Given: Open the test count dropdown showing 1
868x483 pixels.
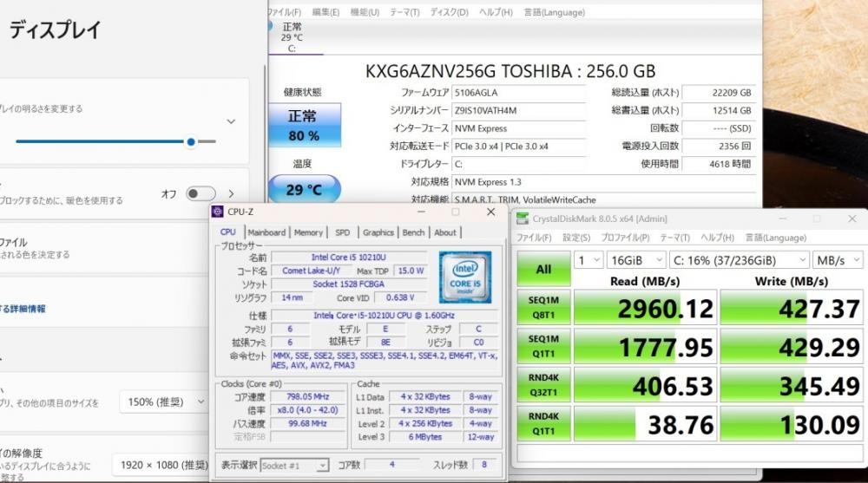Looking at the screenshot, I should point(589,261).
